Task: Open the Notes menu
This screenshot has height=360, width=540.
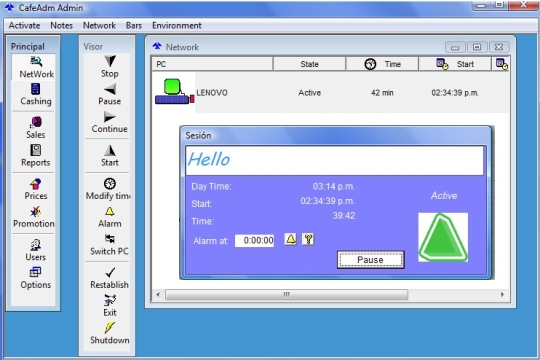Action: [x=61, y=25]
